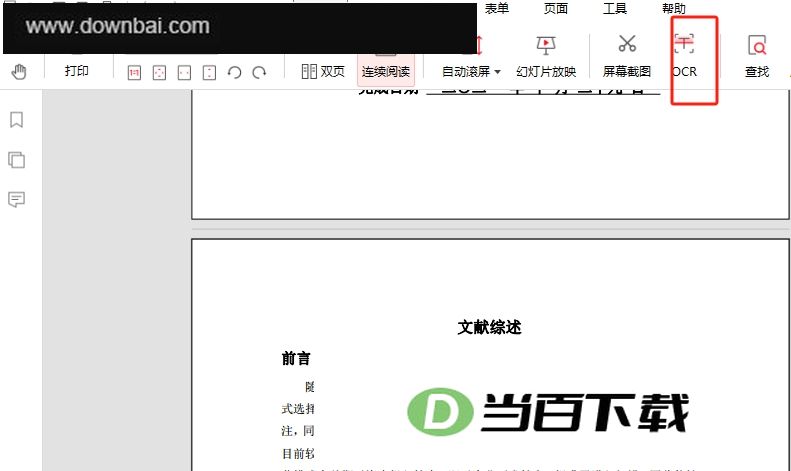
Task: Open the 帮助 menu
Action: pos(674,9)
